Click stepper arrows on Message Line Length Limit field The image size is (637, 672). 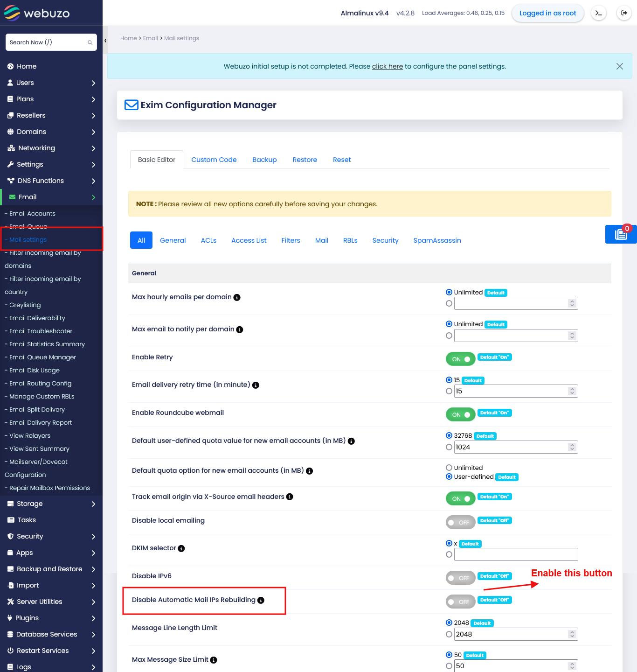pyautogui.click(x=572, y=634)
